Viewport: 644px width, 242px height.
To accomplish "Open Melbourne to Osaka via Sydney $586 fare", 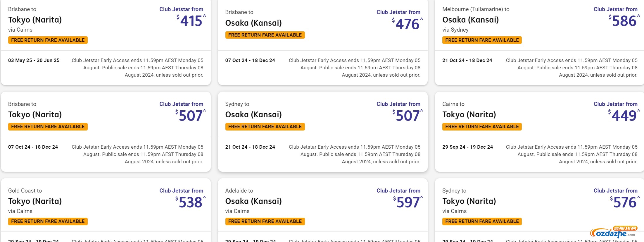I will (539, 42).
